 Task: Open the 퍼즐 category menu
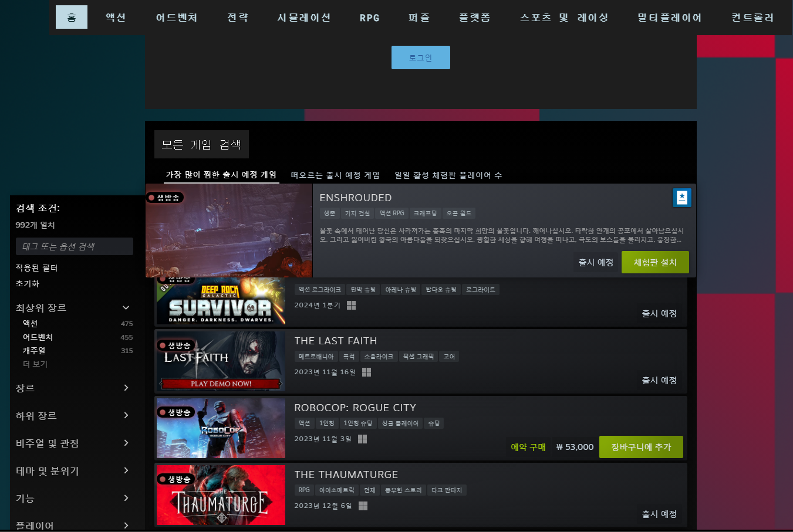point(419,17)
